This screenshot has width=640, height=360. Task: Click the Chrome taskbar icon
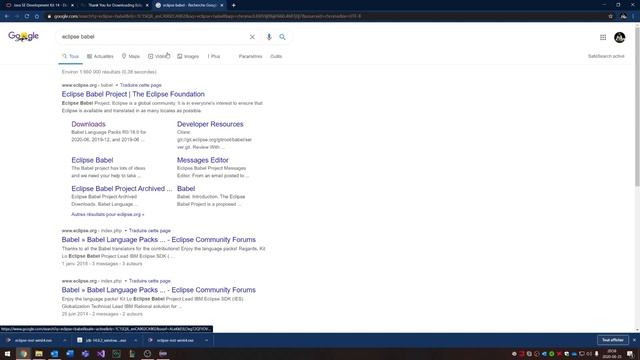[x=23, y=353]
